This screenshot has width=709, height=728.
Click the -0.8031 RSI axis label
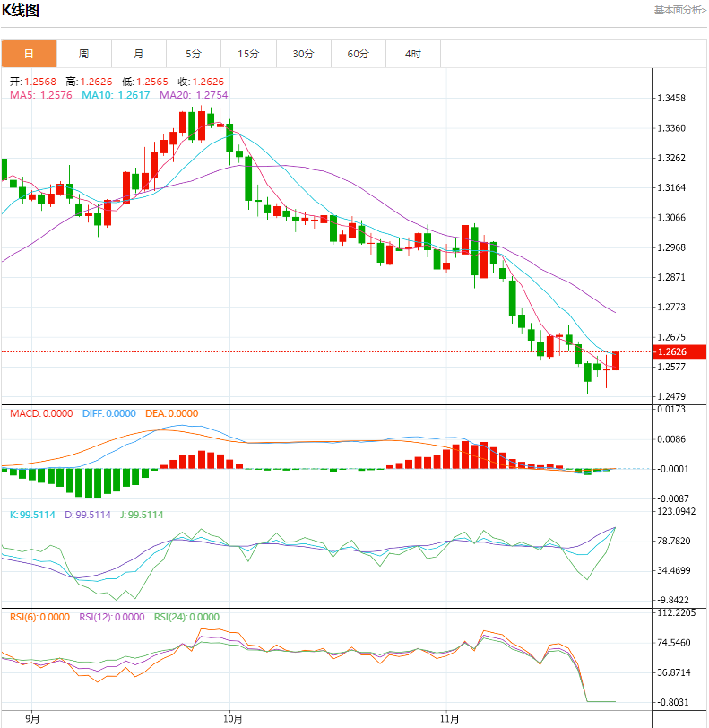(673, 702)
